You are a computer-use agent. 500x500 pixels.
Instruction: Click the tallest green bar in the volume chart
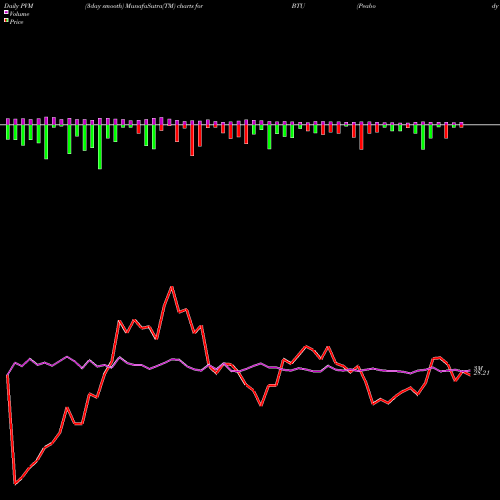click(x=100, y=147)
